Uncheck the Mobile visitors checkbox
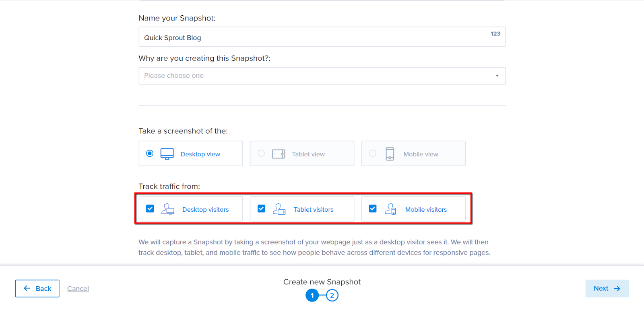The width and height of the screenshot is (644, 310). pyautogui.click(x=373, y=209)
